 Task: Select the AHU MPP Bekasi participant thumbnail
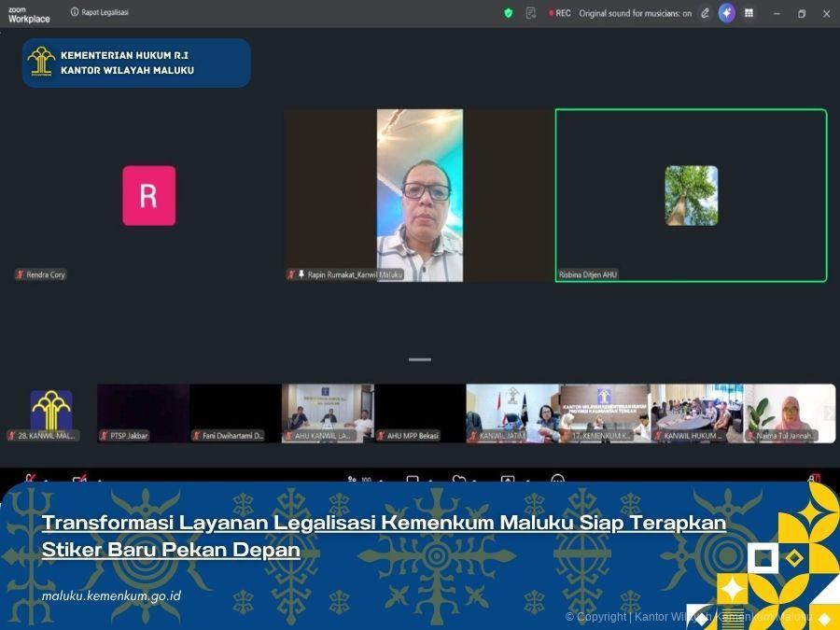coord(419,412)
